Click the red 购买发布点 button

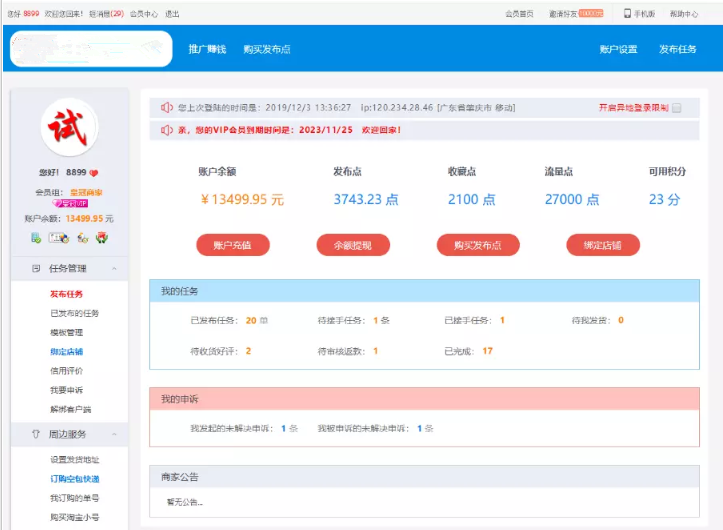[x=478, y=245]
